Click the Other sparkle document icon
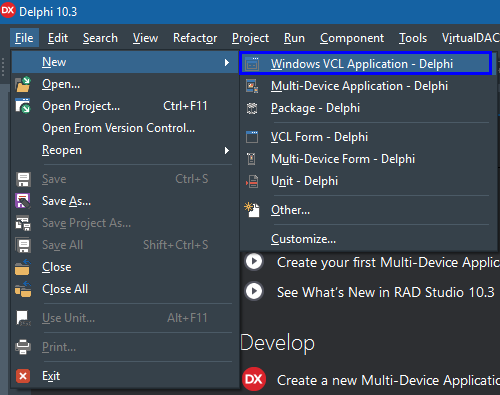 click(x=252, y=210)
